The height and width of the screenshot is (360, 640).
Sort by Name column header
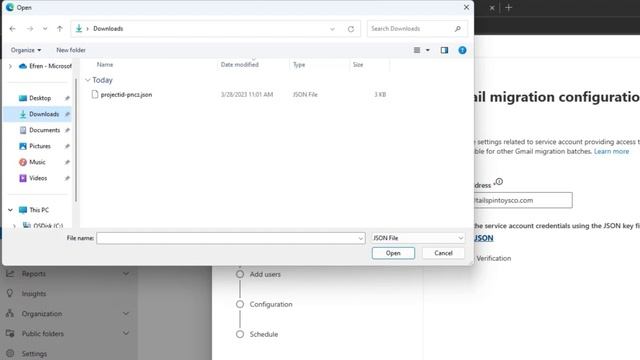[x=104, y=64]
